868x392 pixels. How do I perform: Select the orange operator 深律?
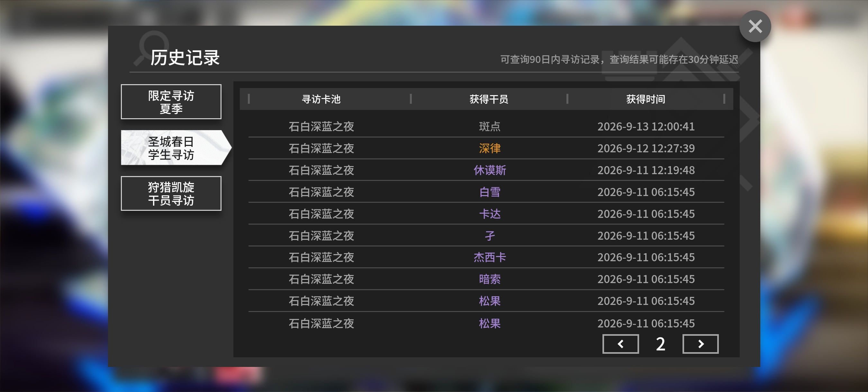(x=490, y=148)
